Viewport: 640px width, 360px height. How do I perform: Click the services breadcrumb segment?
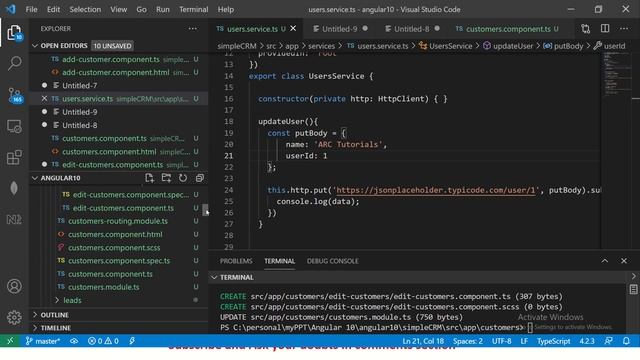pos(321,46)
